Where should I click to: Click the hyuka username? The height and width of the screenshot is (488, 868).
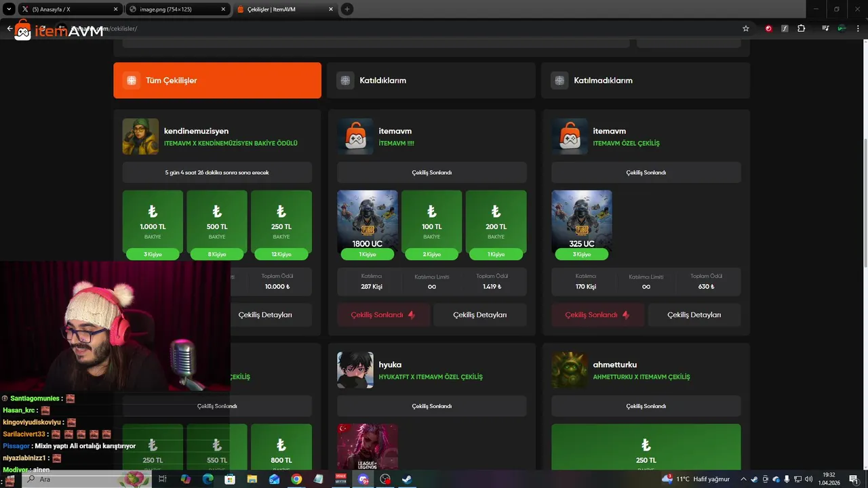(x=390, y=365)
